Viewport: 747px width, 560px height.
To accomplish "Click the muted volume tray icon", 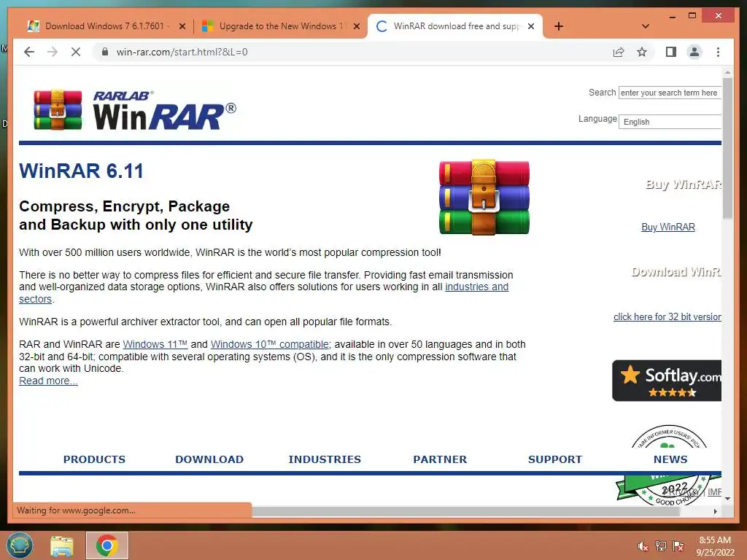I will (x=643, y=546).
